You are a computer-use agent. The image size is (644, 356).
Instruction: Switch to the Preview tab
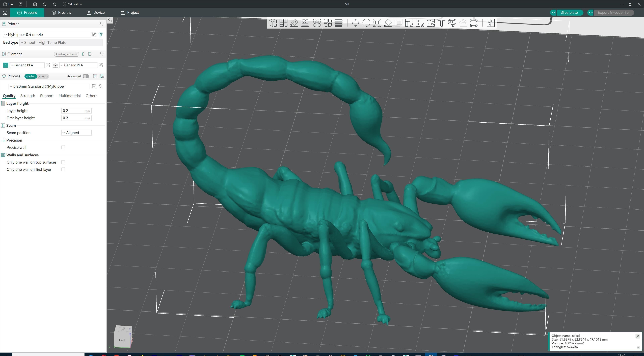click(x=62, y=13)
